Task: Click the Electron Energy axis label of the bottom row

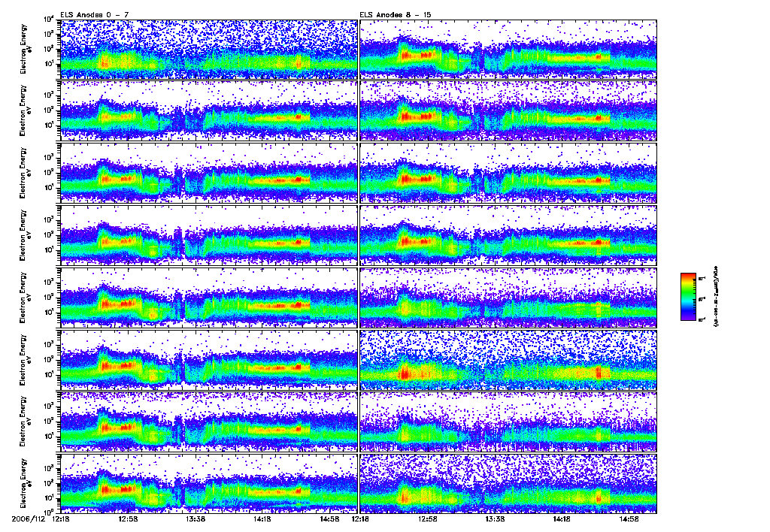Action: click(25, 483)
